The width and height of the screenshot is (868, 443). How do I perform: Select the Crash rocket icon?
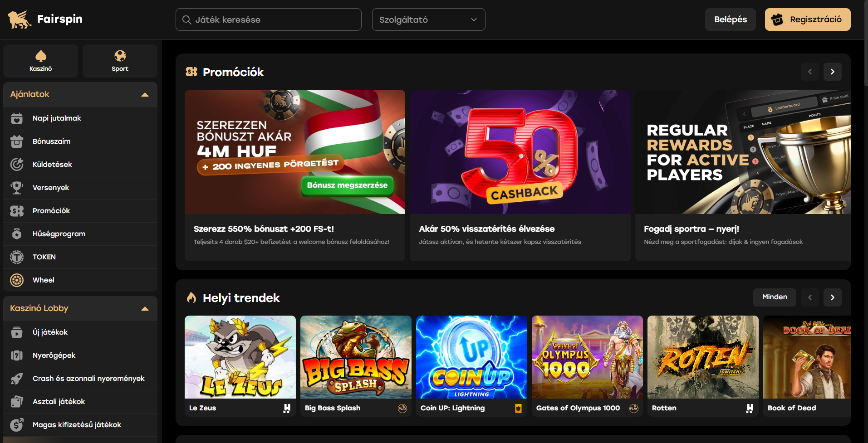(17, 379)
